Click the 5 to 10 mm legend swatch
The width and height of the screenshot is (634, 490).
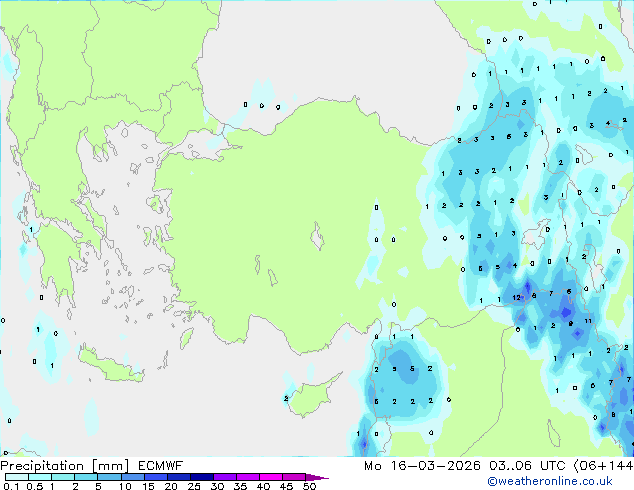click(x=109, y=477)
